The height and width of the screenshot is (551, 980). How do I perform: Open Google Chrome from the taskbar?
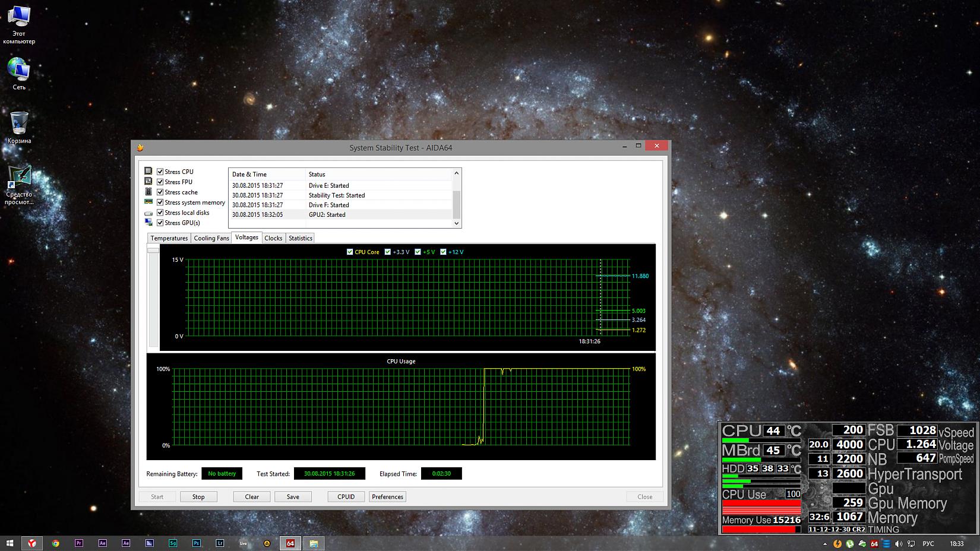[x=56, y=543]
